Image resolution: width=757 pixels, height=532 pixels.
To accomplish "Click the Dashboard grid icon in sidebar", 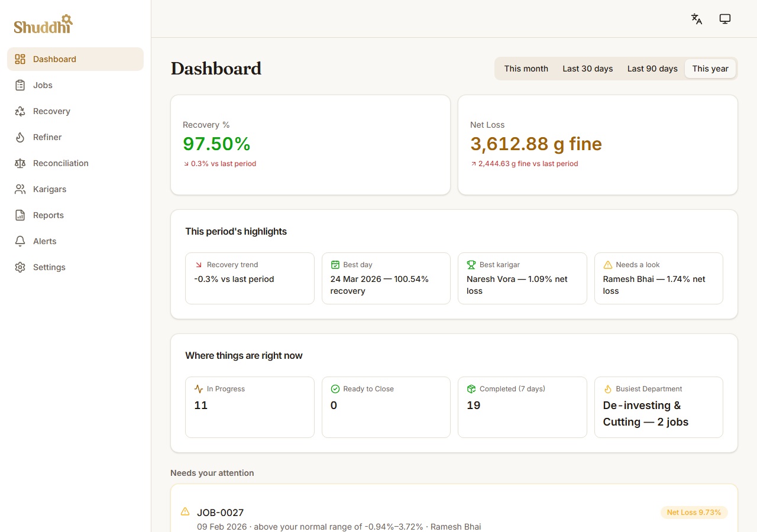I will tap(20, 59).
